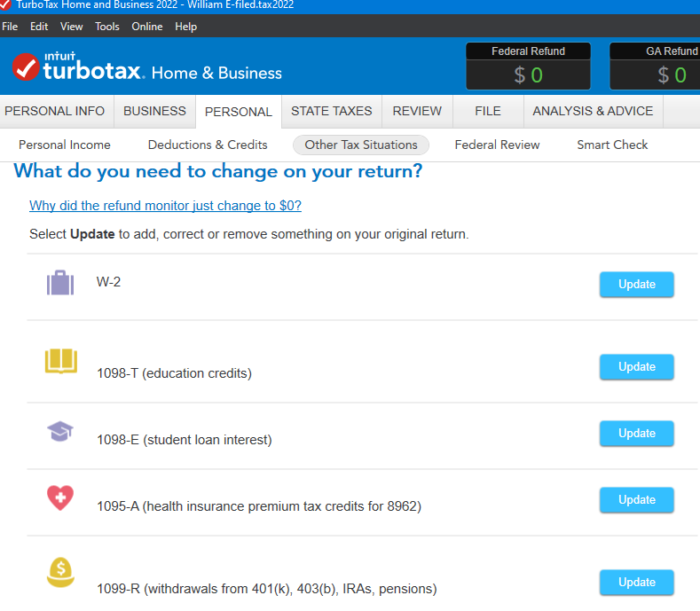The width and height of the screenshot is (700, 611).
Task: Open the FILE tab
Action: (488, 111)
